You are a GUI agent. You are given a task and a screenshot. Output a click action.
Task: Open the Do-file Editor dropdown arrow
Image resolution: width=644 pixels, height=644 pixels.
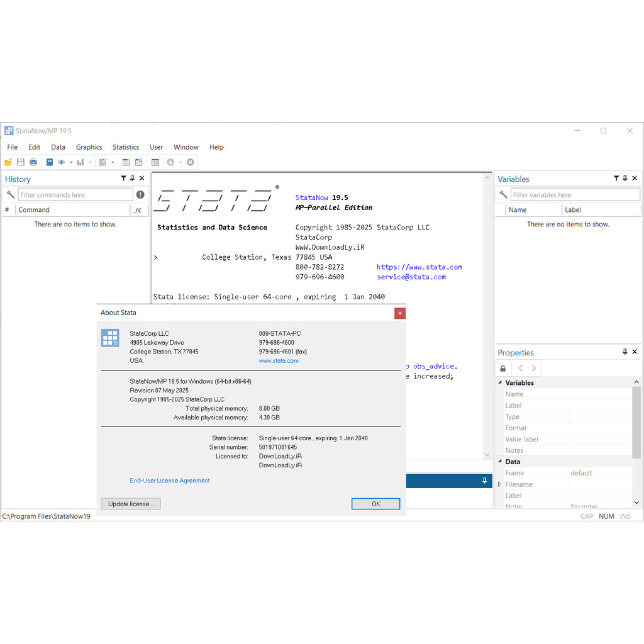(x=113, y=162)
